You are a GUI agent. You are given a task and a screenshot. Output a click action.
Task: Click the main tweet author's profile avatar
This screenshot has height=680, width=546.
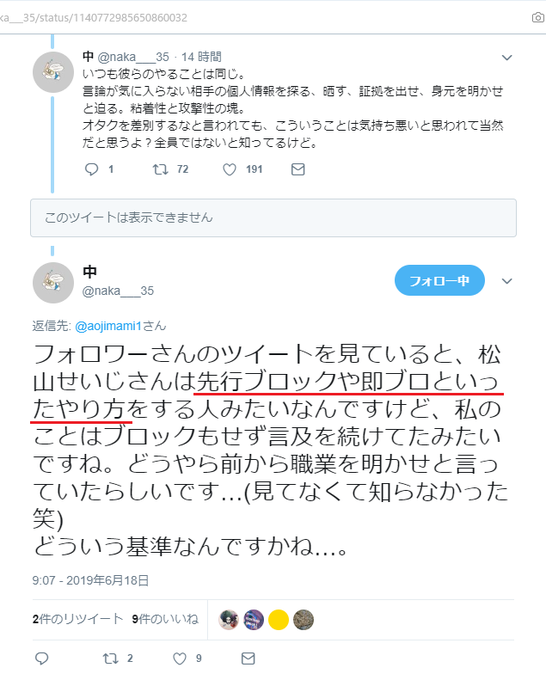tap(53, 282)
